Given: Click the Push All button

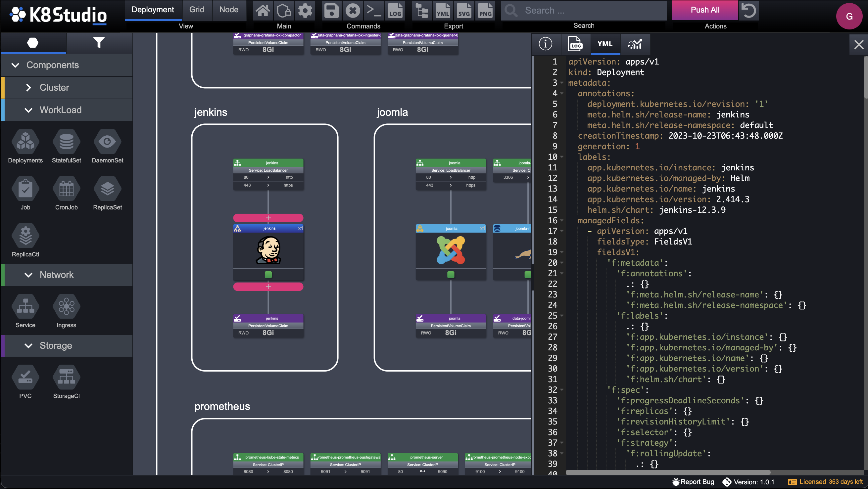Looking at the screenshot, I should [704, 10].
